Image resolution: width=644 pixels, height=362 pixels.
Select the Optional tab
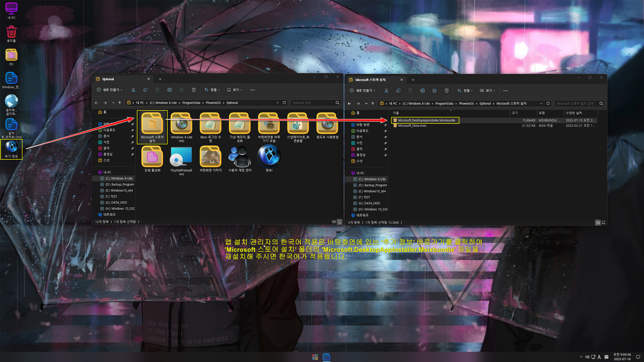pyautogui.click(x=123, y=79)
